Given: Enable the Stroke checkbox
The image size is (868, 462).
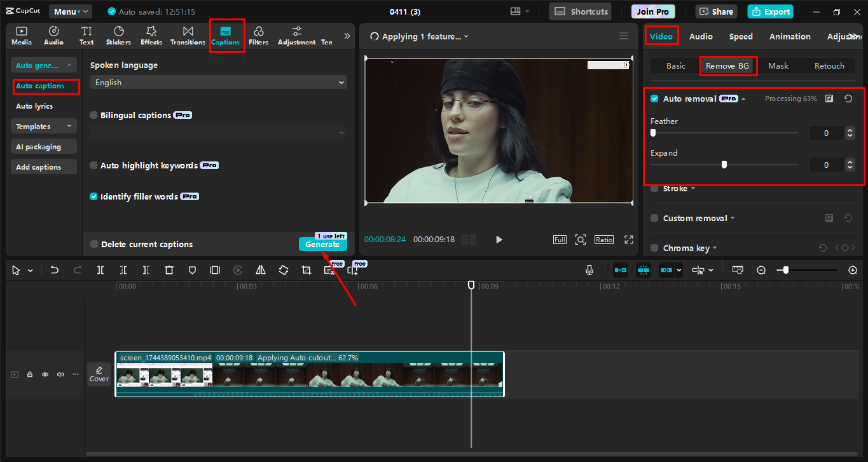Looking at the screenshot, I should (654, 189).
